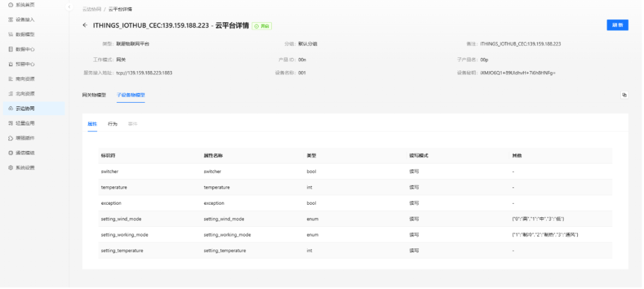Click the setting_temperature attribute name cell
The height and width of the screenshot is (289, 644).
coord(225,250)
